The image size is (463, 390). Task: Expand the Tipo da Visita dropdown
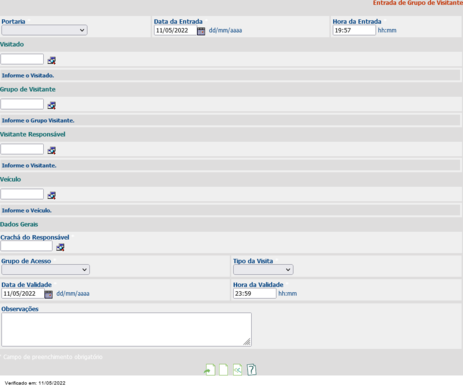pyautogui.click(x=263, y=269)
